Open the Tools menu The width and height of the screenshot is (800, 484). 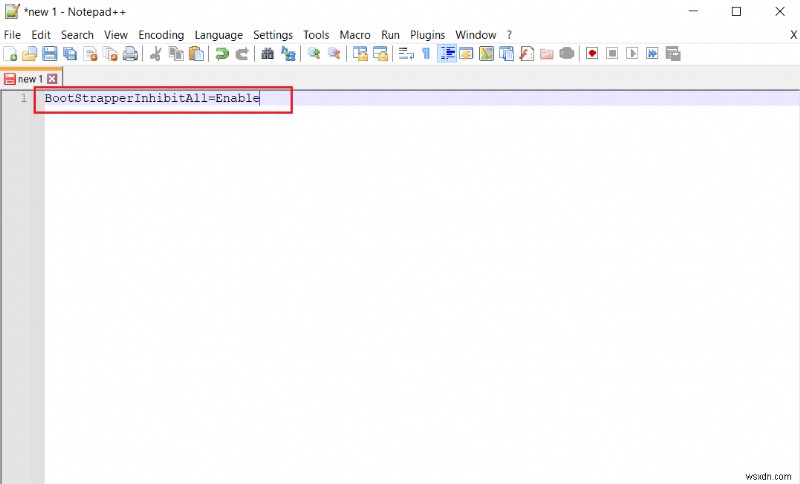pyautogui.click(x=316, y=35)
